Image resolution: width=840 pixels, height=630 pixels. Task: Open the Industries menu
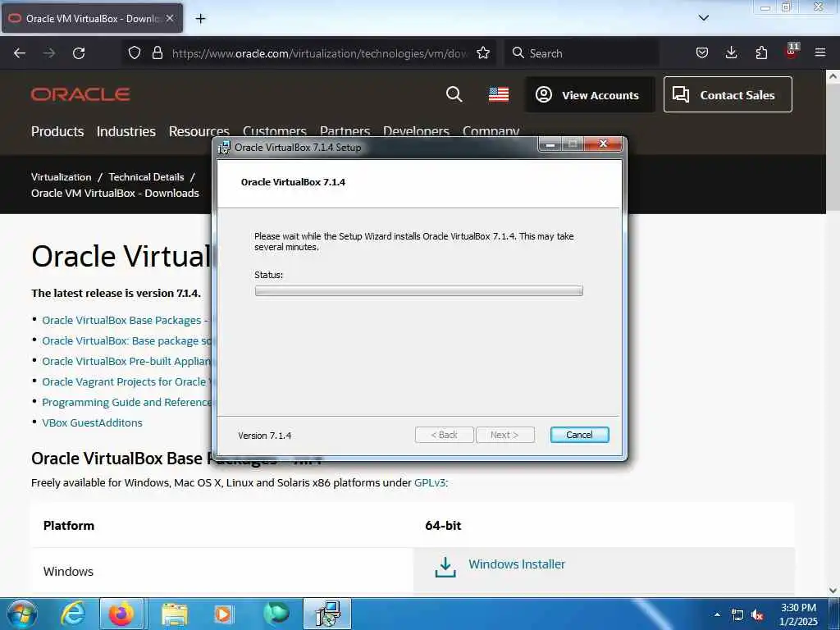coord(126,131)
